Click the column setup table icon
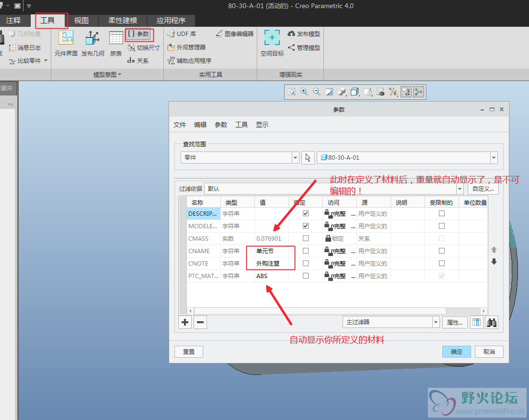The width and height of the screenshot is (529, 420). coord(476,322)
